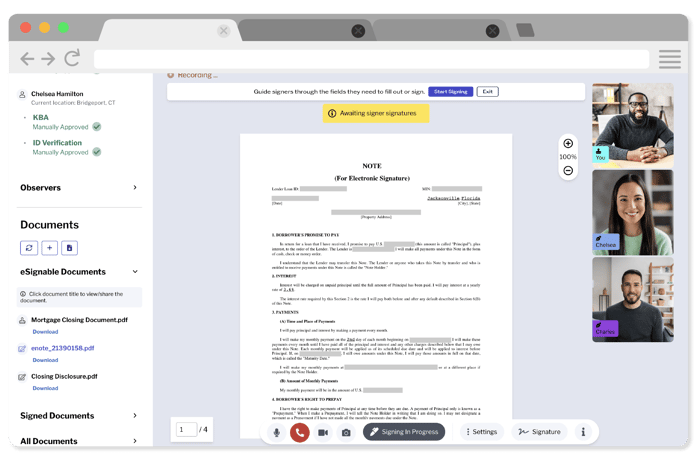Refresh the Documents list
The image size is (700, 460).
pos(29,248)
